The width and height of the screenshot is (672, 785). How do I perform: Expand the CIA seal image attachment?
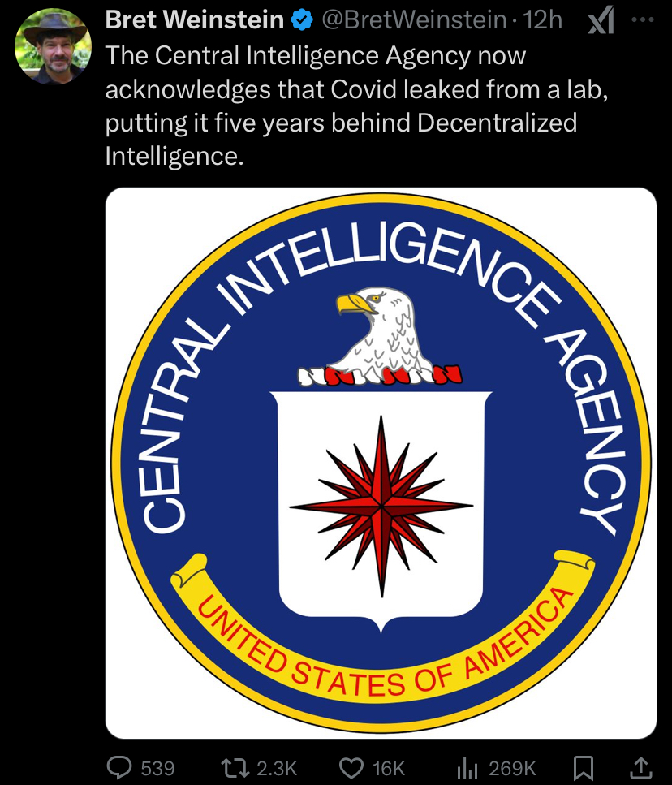pyautogui.click(x=381, y=463)
